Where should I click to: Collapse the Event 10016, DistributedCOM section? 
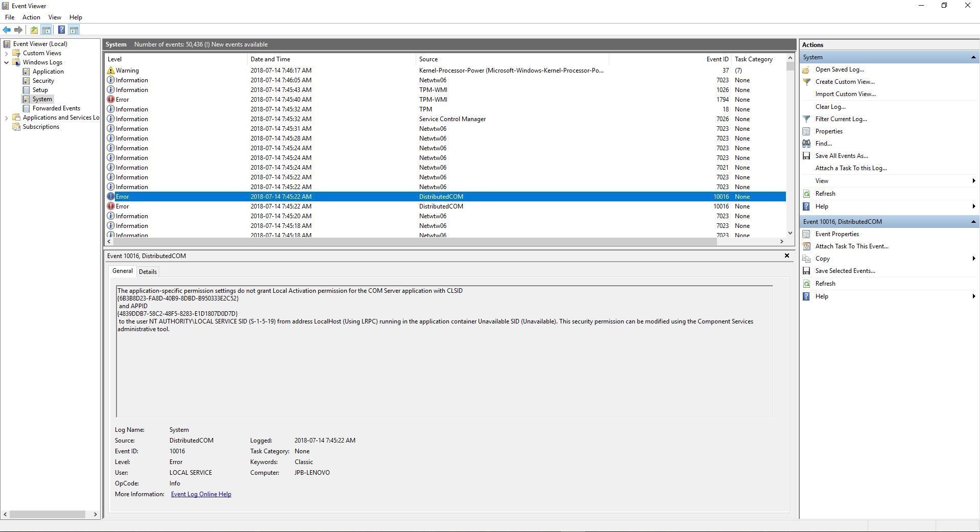pyautogui.click(x=973, y=221)
